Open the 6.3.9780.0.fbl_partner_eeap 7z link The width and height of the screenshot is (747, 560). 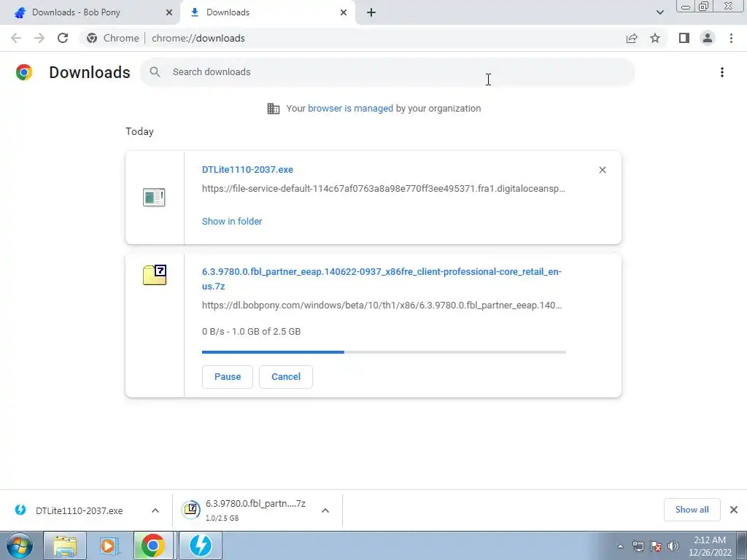tap(382, 279)
